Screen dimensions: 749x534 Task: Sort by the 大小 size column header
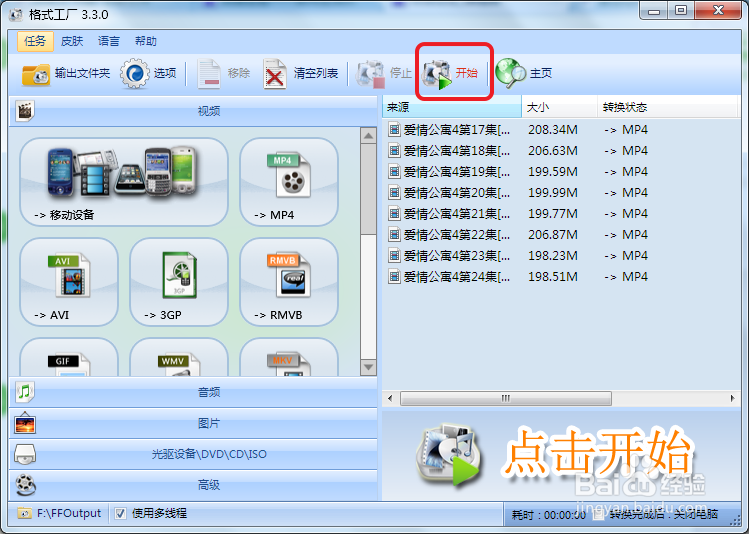[559, 107]
